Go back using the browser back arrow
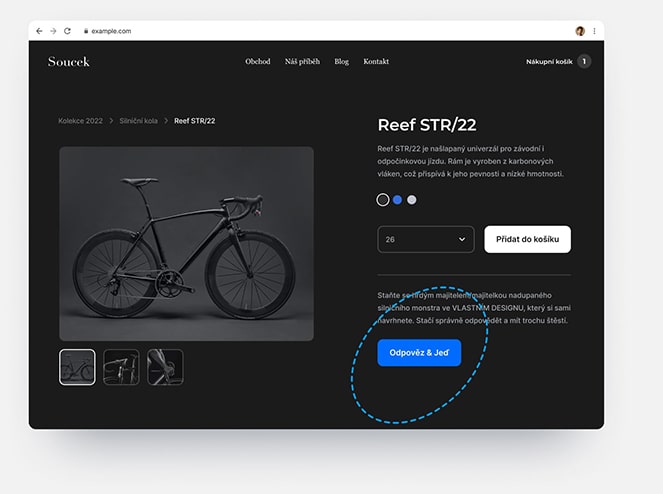663x494 pixels. click(39, 31)
